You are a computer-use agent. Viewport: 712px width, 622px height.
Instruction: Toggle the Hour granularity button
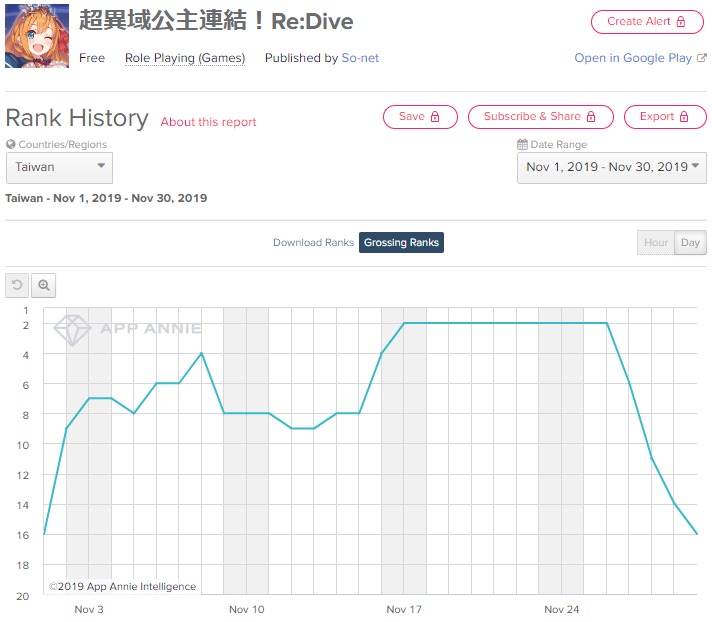point(656,242)
